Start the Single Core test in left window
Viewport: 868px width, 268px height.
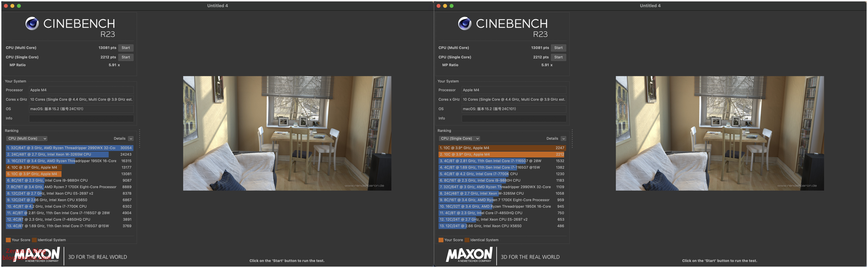point(126,57)
